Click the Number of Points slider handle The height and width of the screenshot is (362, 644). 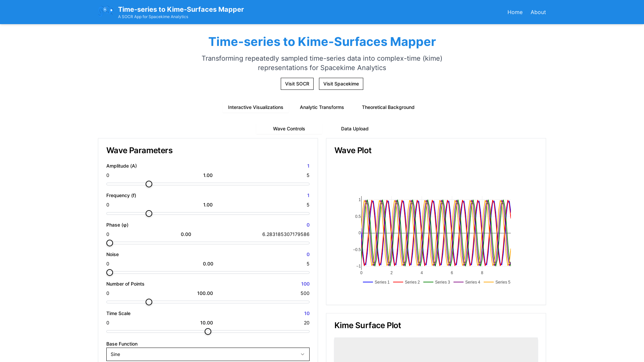[x=149, y=302]
